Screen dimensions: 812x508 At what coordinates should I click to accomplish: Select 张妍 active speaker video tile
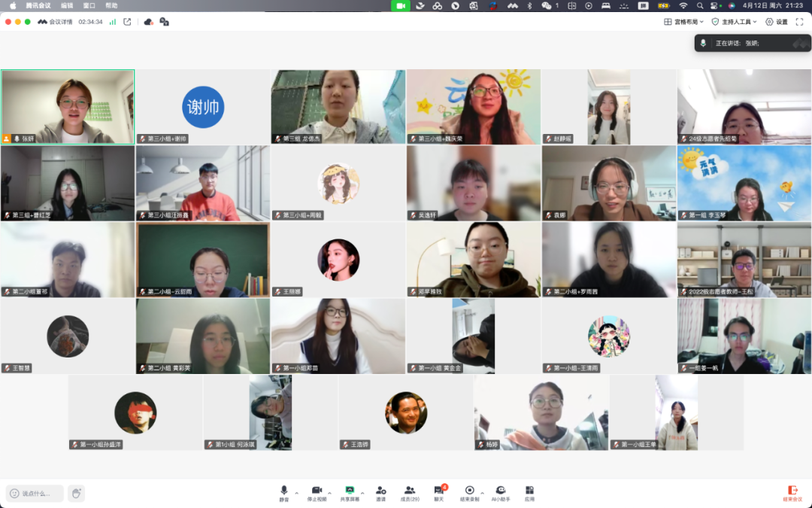coord(68,107)
